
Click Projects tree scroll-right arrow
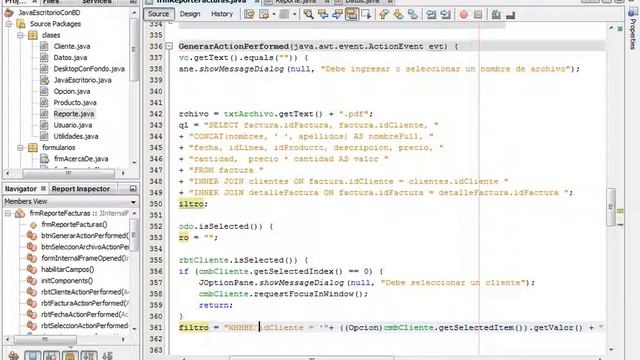coord(123,173)
